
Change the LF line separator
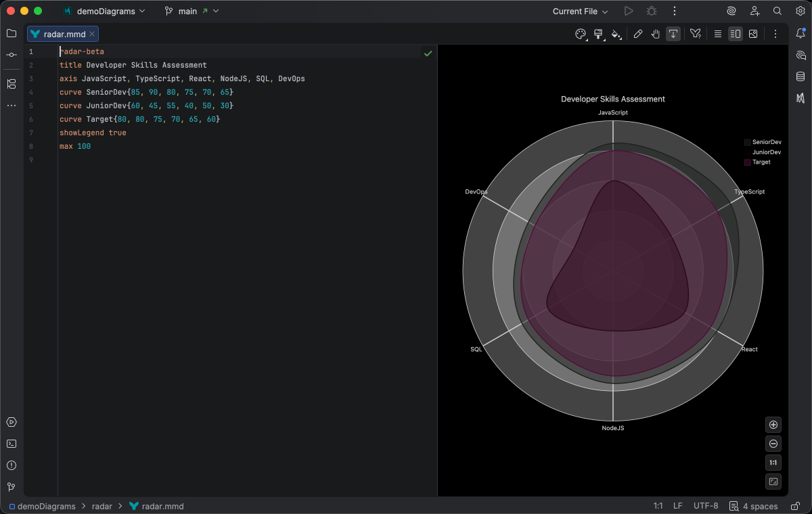[x=678, y=506]
